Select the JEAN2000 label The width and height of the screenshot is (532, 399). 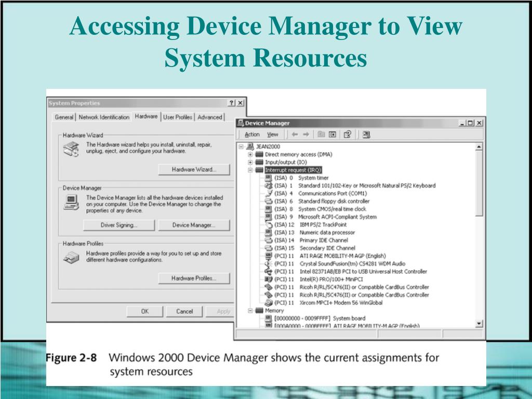[x=268, y=147]
